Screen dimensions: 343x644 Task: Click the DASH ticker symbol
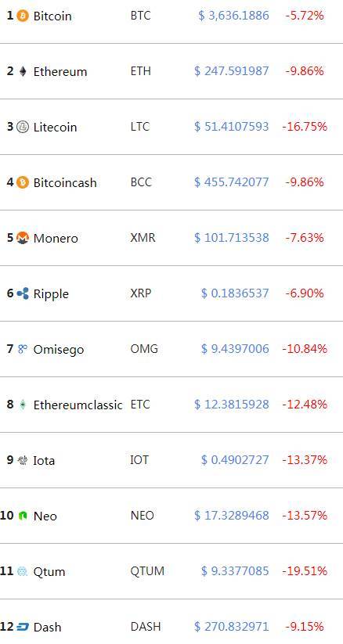(146, 626)
